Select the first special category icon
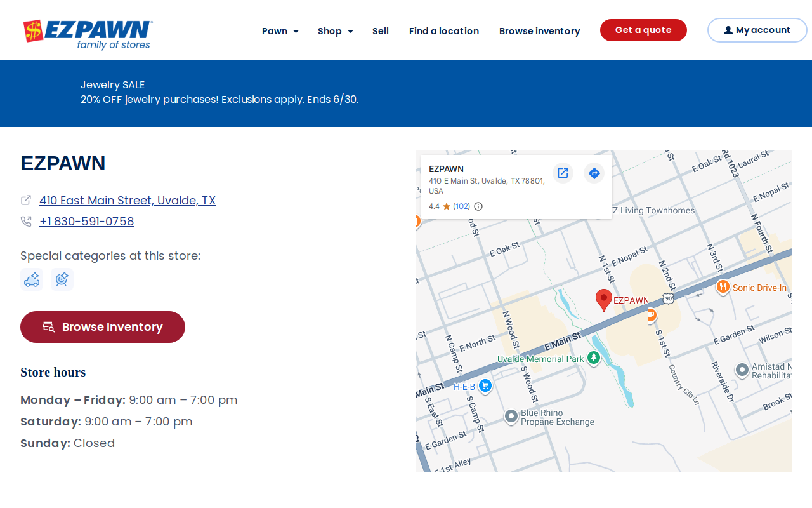The height and width of the screenshot is (508, 812). 32,279
